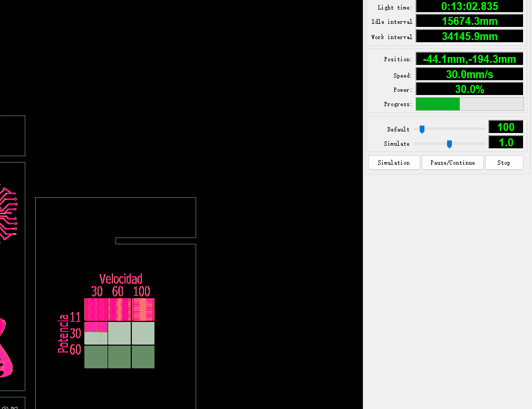Select the Default value field showing 100
532x409 pixels.
click(505, 127)
